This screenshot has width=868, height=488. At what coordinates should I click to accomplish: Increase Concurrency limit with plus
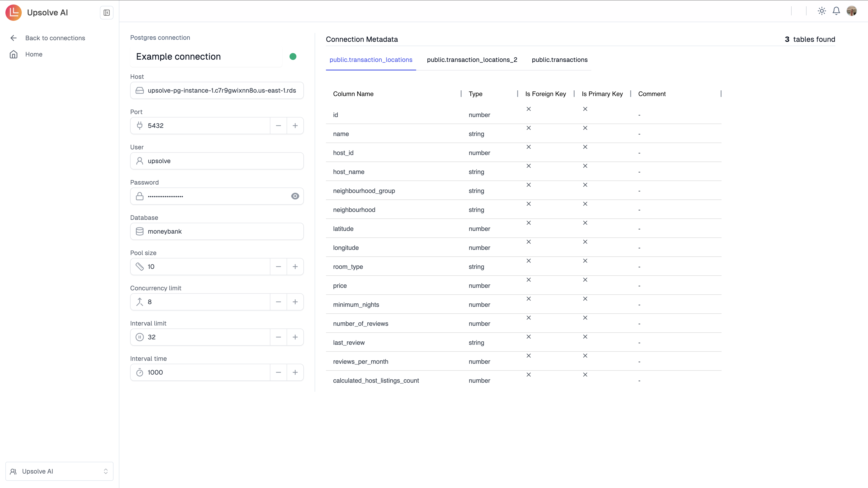click(295, 302)
